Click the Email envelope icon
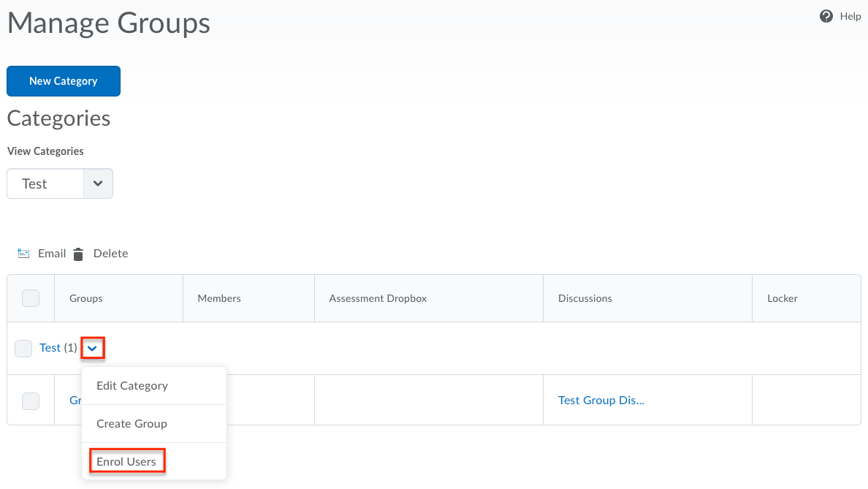The image size is (868, 489). 23,254
